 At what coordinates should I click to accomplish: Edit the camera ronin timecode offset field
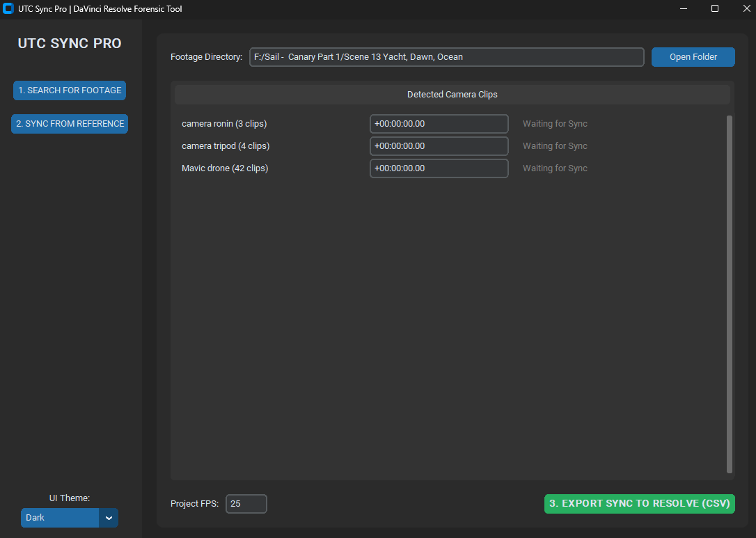pos(439,124)
